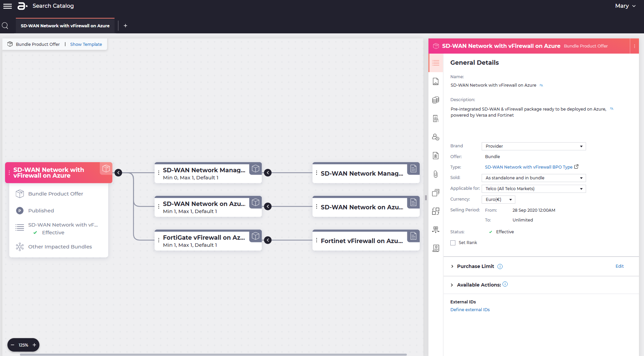Viewport: 644px width, 356px height.
Task: Open the header kebab menu on right panel
Action: pos(635,46)
